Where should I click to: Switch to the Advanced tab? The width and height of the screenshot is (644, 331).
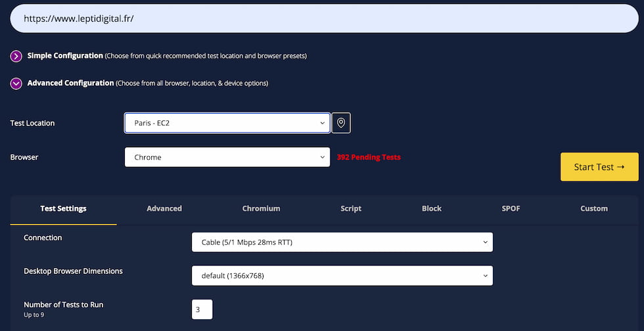coord(164,209)
